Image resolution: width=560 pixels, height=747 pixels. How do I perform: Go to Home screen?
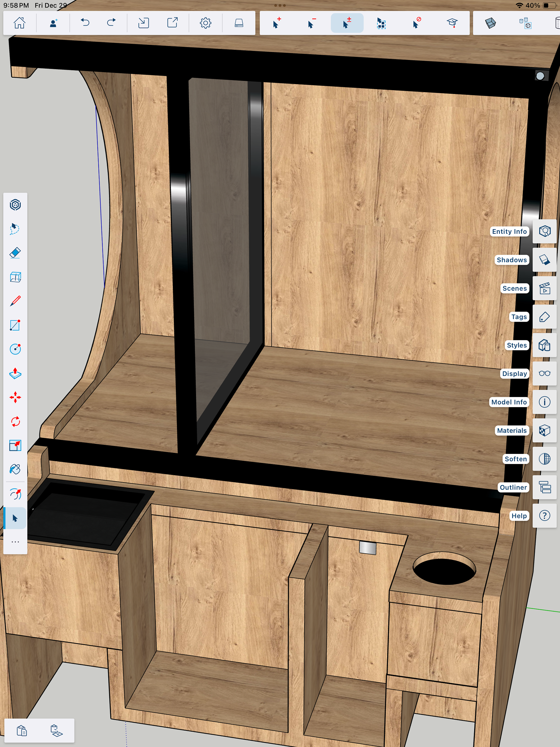pyautogui.click(x=19, y=23)
